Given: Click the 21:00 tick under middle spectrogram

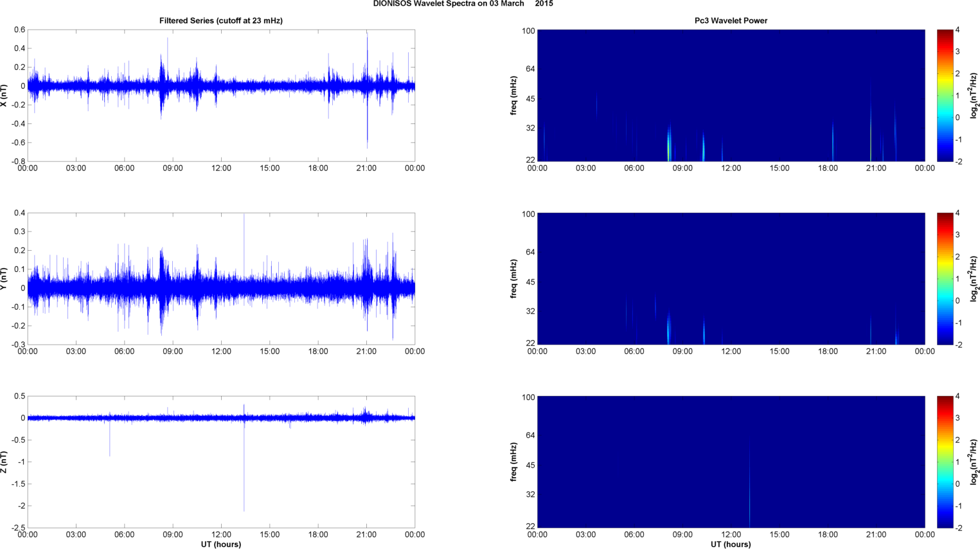Looking at the screenshot, I should (x=877, y=352).
